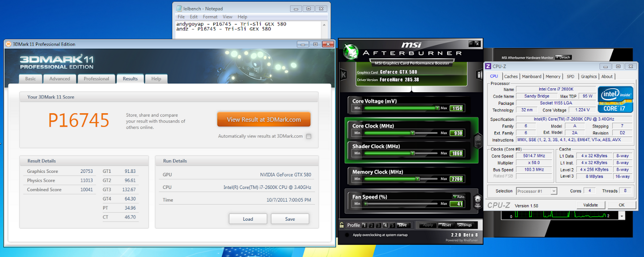This screenshot has width=644, height=257.
Task: Click the profile lock padlock icon
Action: (342, 225)
